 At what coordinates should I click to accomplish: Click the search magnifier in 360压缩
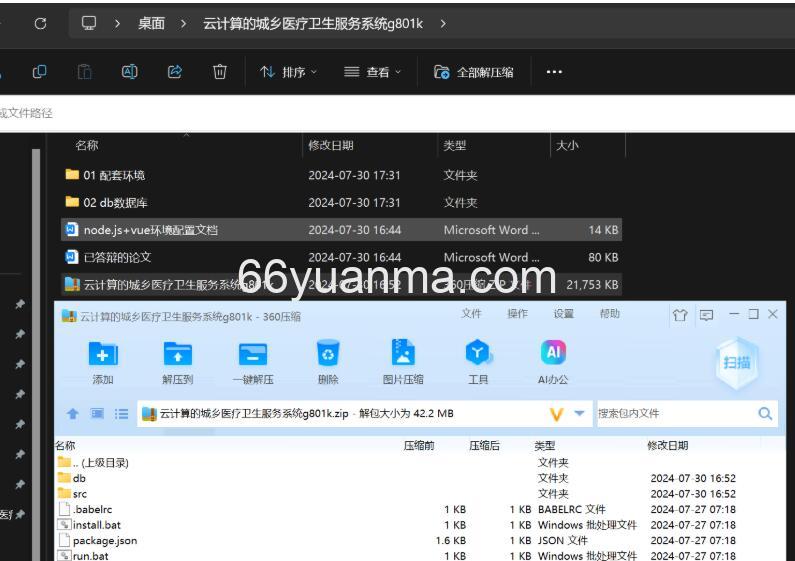765,413
